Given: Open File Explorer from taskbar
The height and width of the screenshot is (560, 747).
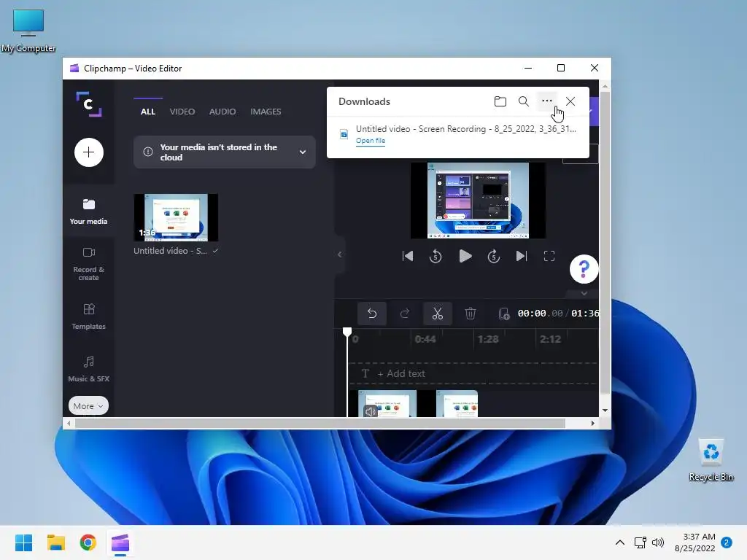Looking at the screenshot, I should [55, 542].
